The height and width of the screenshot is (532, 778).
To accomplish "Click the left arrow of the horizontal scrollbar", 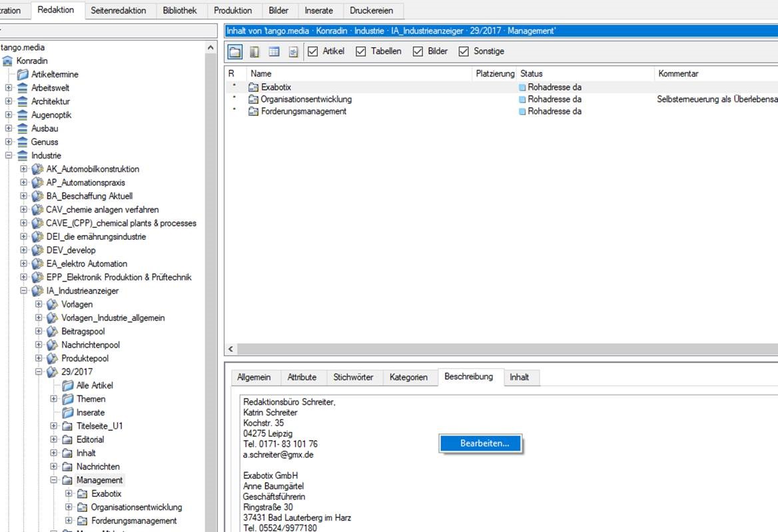I will point(230,350).
